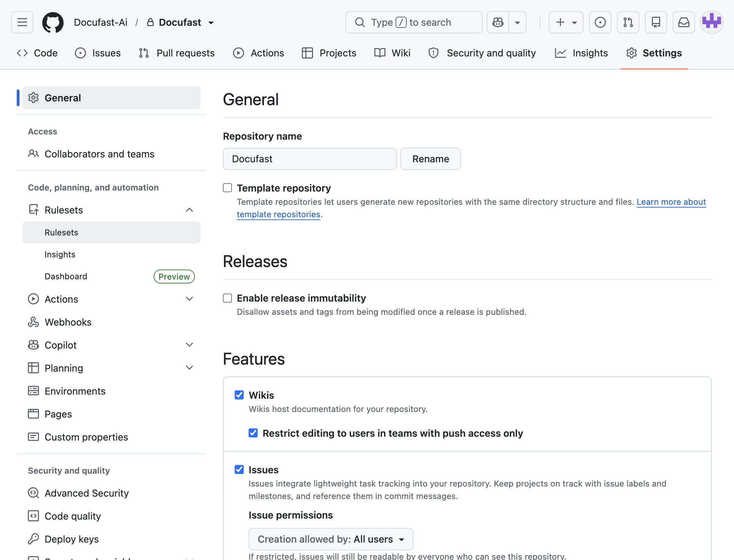
Task: Click the Webhooks icon in sidebar
Action: [x=33, y=322]
